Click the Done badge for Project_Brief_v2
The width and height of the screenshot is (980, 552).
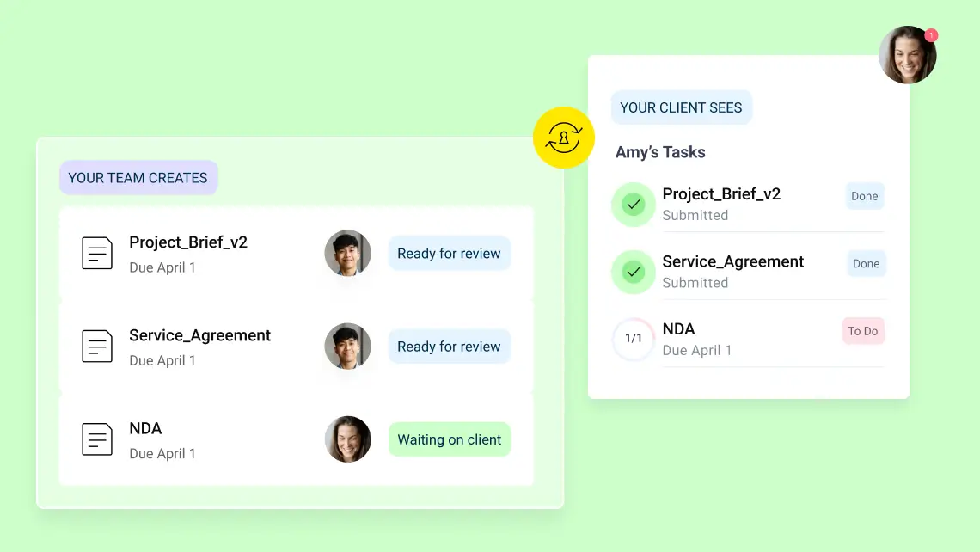(864, 196)
